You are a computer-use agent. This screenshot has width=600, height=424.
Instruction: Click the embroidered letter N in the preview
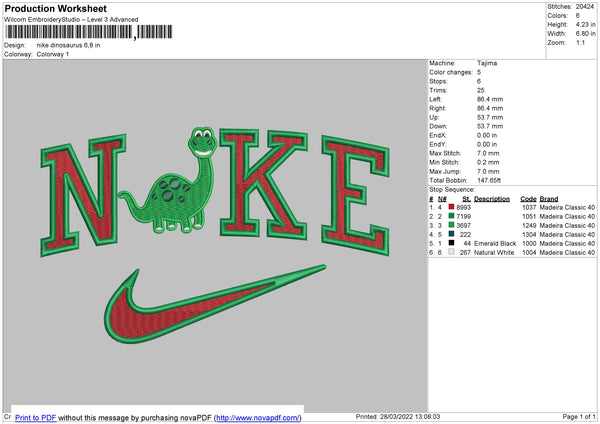tap(83, 195)
